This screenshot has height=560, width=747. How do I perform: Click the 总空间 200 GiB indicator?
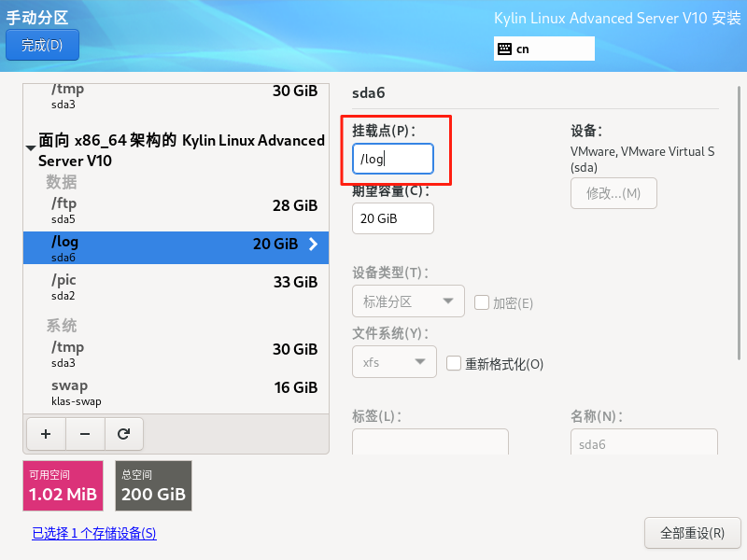point(153,485)
